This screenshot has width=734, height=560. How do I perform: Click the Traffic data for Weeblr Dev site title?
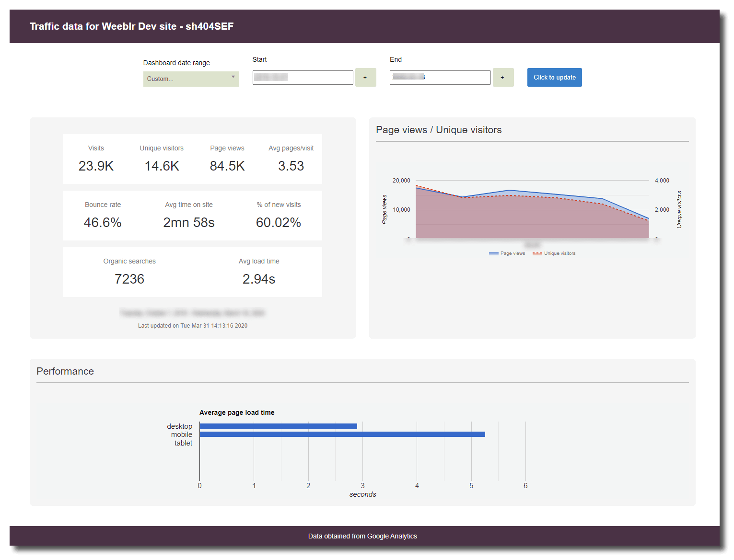[131, 26]
